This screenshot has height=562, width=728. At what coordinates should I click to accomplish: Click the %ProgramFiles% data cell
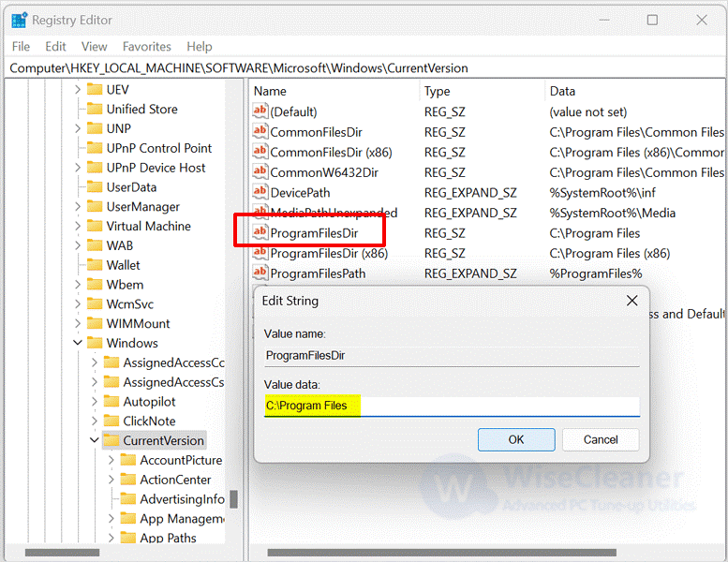pyautogui.click(x=596, y=274)
